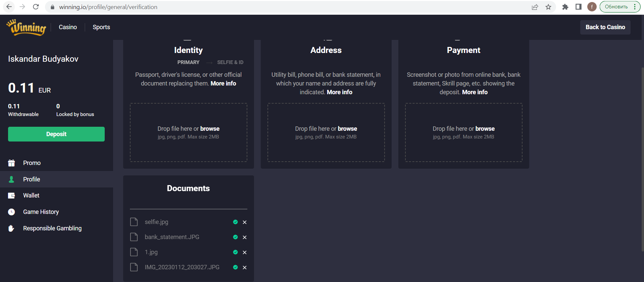Viewport: 644px width, 282px height.
Task: Click the Locked by bonus label
Action: [75, 114]
